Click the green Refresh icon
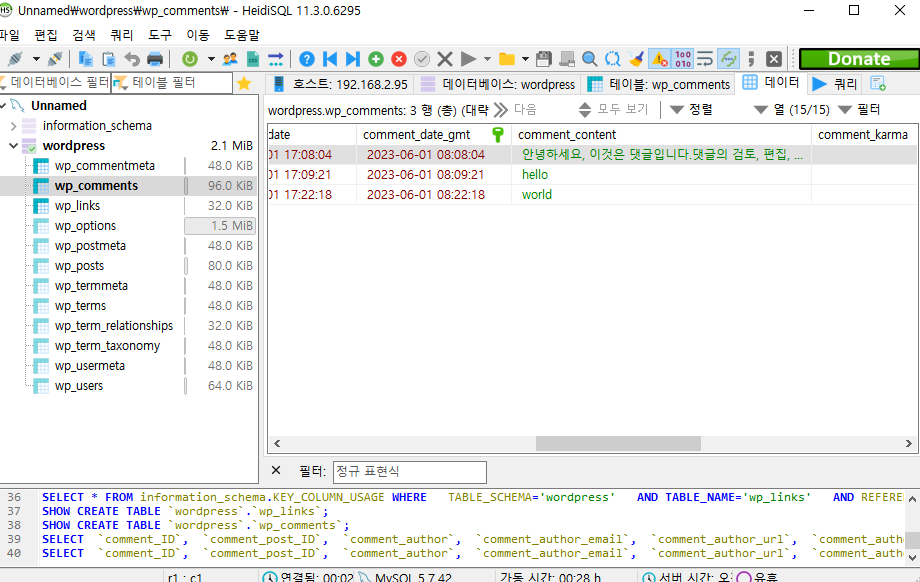The height and width of the screenshot is (582, 920). pos(190,59)
